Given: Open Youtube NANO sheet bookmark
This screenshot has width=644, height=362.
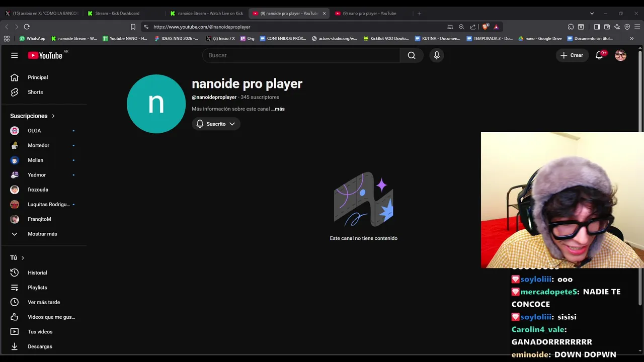Looking at the screenshot, I should click(x=125, y=38).
